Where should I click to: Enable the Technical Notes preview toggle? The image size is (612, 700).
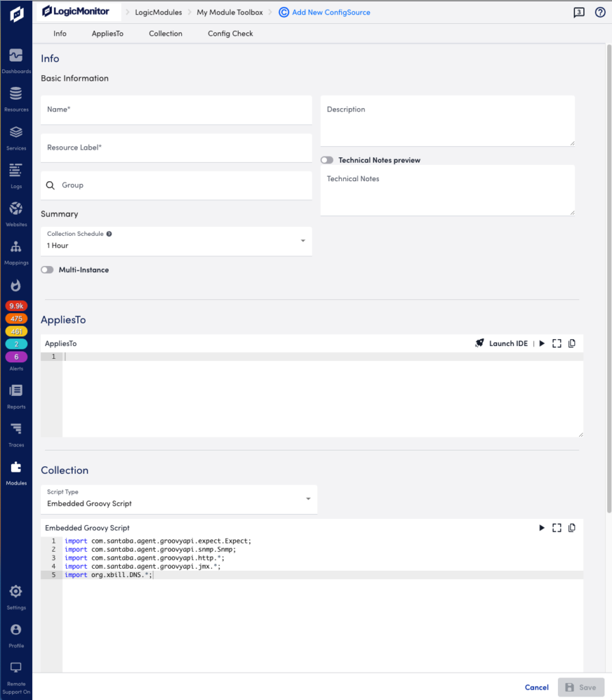[326, 159]
